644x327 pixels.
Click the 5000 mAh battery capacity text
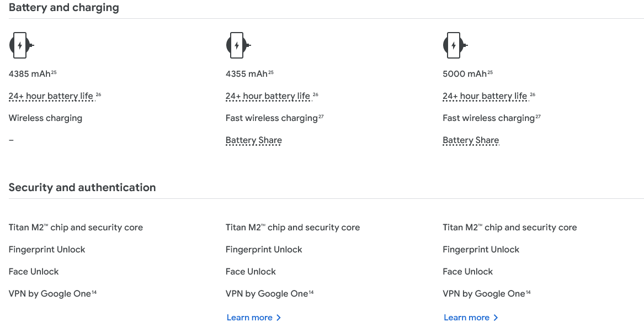[465, 74]
